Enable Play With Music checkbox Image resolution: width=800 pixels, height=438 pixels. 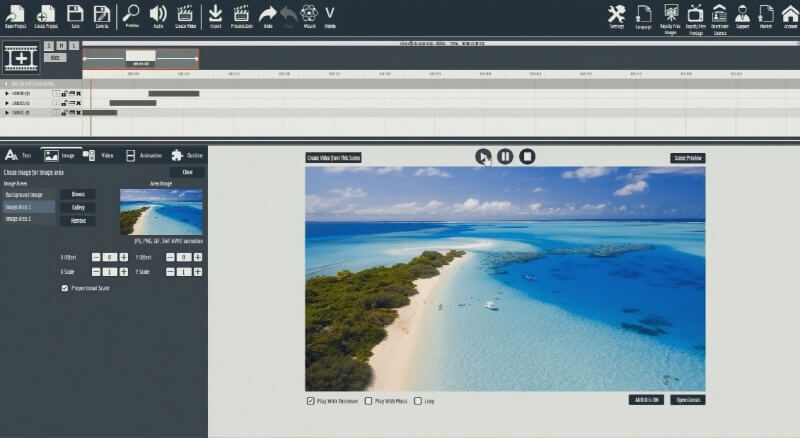click(368, 401)
